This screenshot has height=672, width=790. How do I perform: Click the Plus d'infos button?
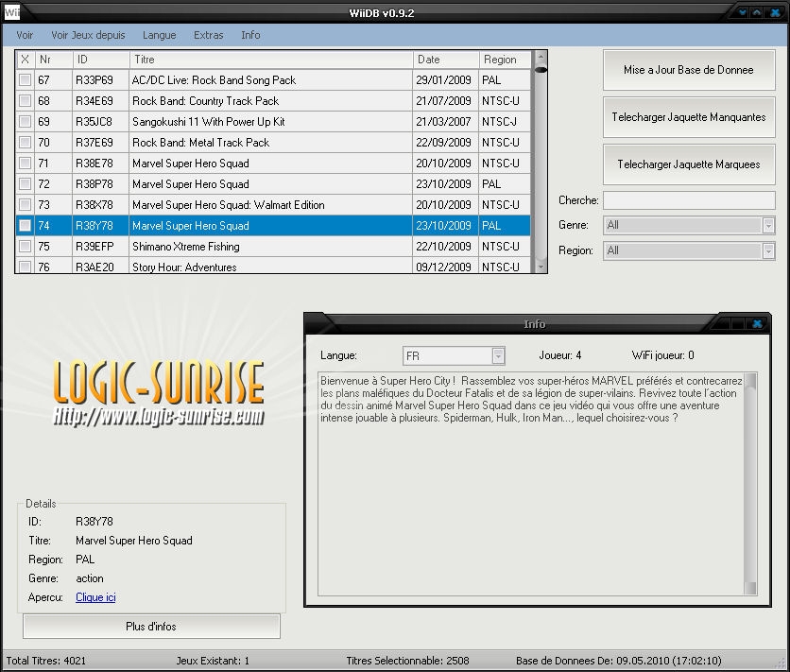(151, 627)
